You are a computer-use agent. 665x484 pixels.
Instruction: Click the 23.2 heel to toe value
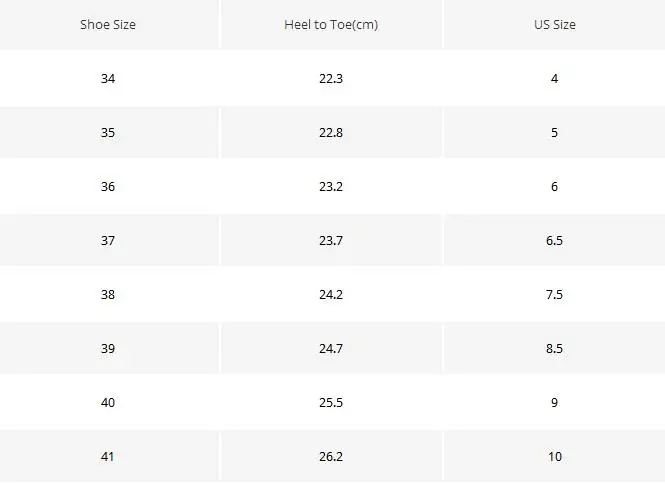[x=331, y=187]
